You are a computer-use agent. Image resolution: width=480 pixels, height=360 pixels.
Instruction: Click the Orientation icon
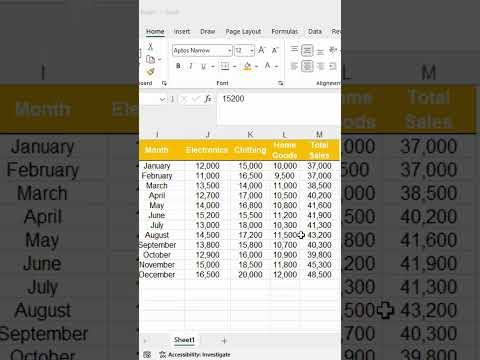[333, 50]
